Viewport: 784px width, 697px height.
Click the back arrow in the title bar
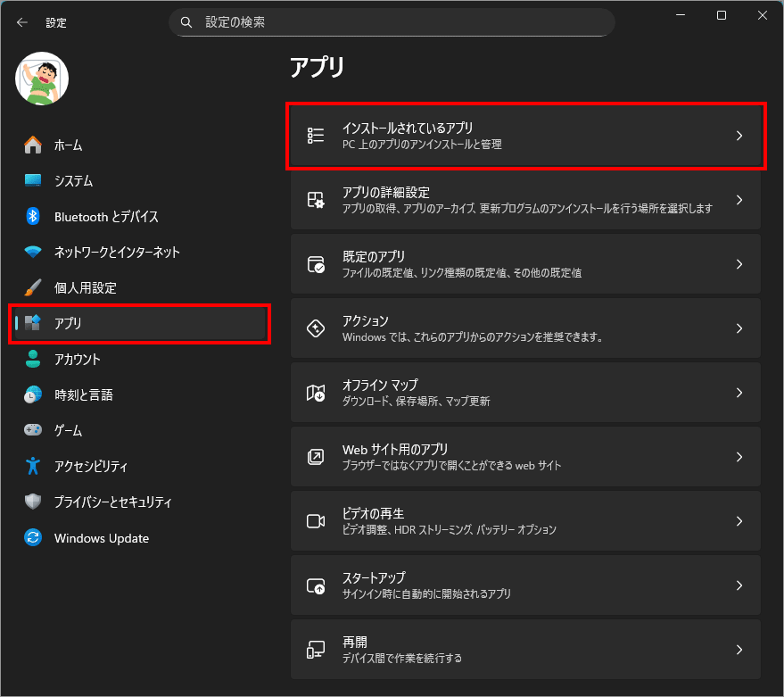tap(22, 22)
